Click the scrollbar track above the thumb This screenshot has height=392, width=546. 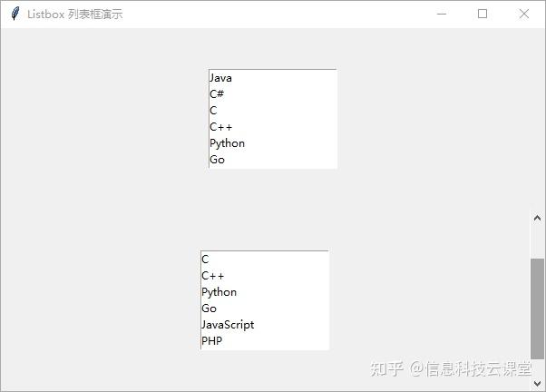click(538, 241)
